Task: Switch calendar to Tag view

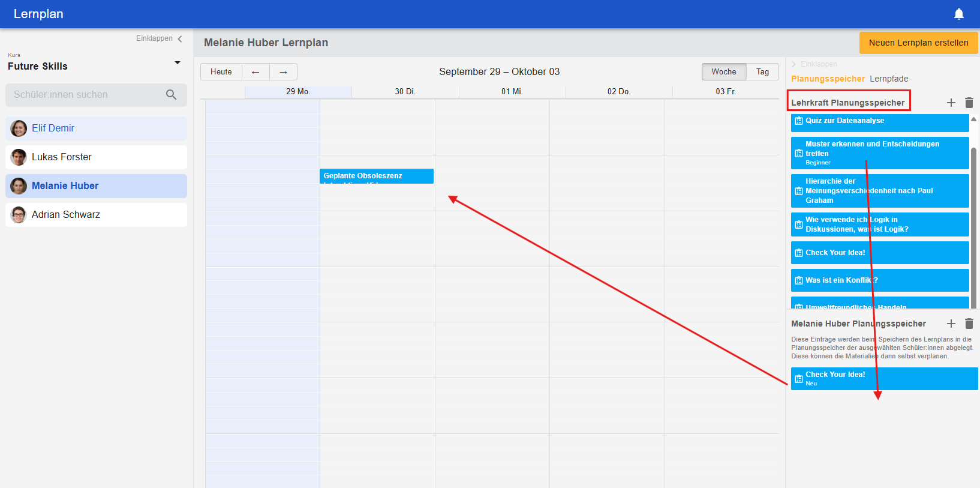Action: pos(762,72)
